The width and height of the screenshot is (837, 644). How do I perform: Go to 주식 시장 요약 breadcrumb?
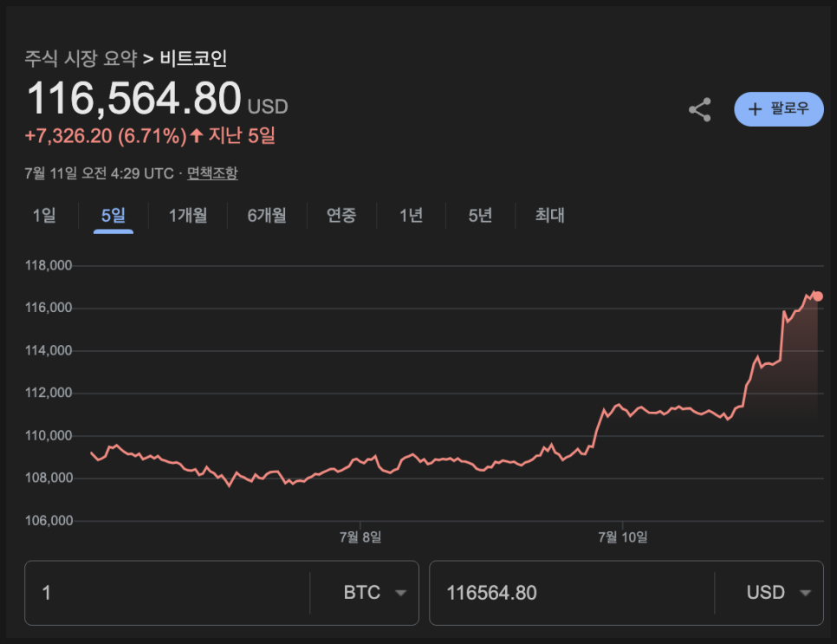[81, 58]
